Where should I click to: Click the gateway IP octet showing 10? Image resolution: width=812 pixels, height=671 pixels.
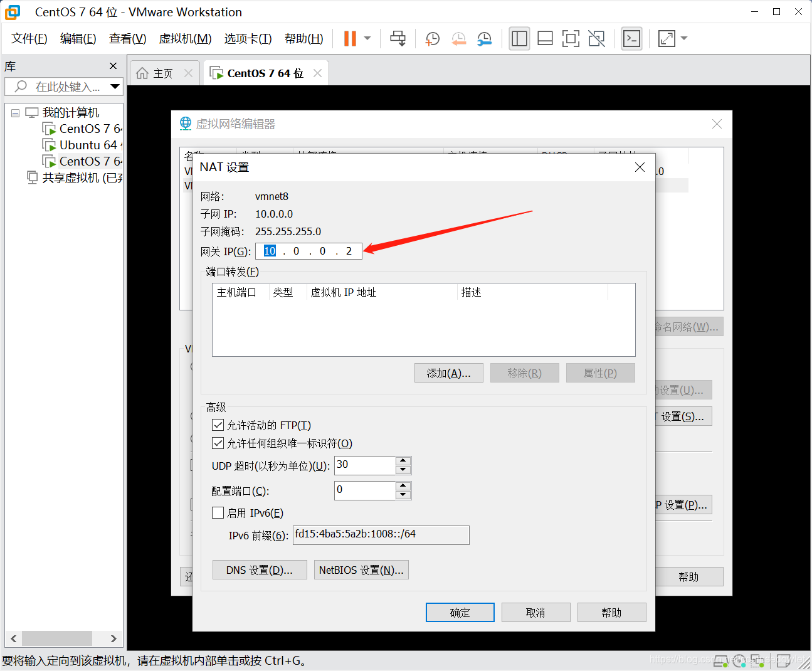pyautogui.click(x=270, y=251)
